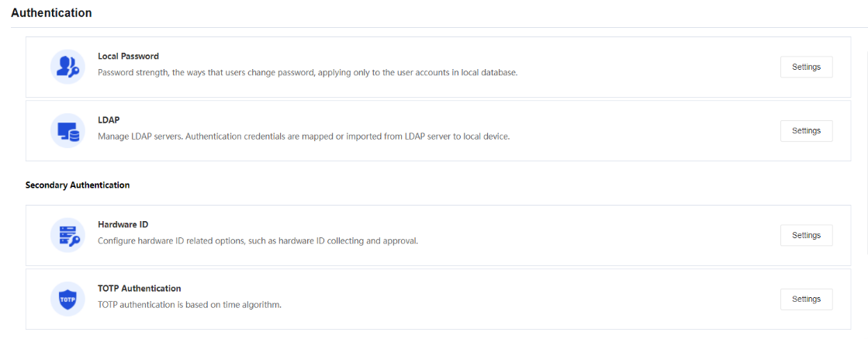This screenshot has width=868, height=339.
Task: Select the Local Password title
Action: [128, 56]
